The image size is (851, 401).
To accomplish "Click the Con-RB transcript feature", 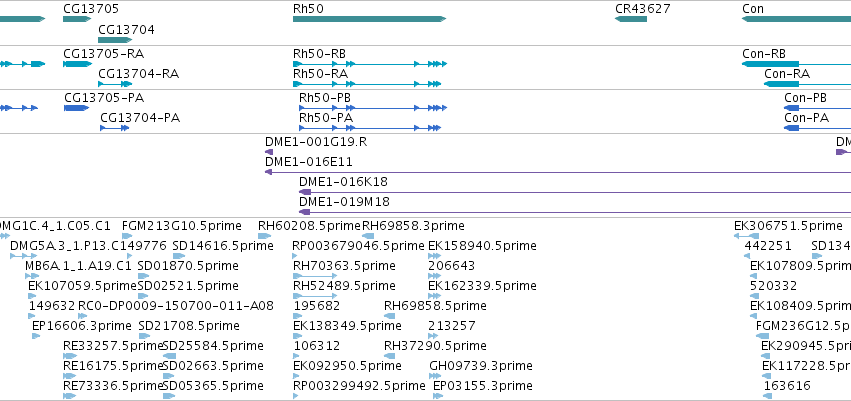I will pyautogui.click(x=796, y=64).
